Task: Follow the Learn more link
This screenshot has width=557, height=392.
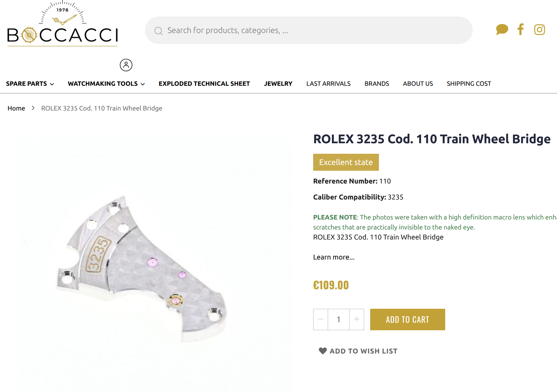Action: tap(334, 257)
